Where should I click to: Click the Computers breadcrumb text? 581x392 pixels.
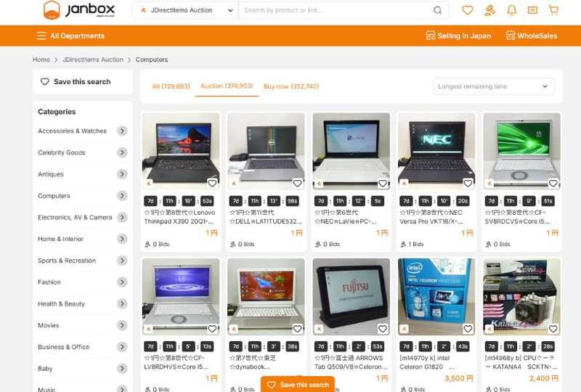pos(152,60)
